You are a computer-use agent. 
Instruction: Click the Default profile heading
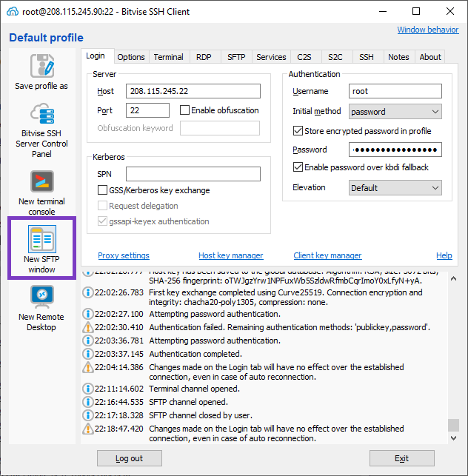point(46,38)
